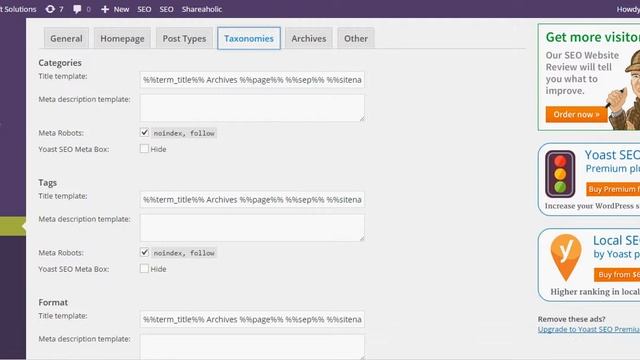
Task: Click the Format section heading
Action: pos(53,302)
